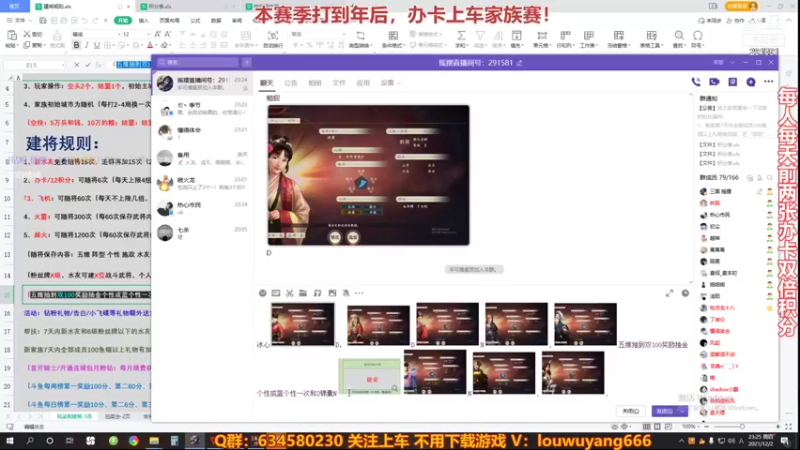Switch to the announcements (公告) tab
This screenshot has width=800, height=450.
pos(290,83)
